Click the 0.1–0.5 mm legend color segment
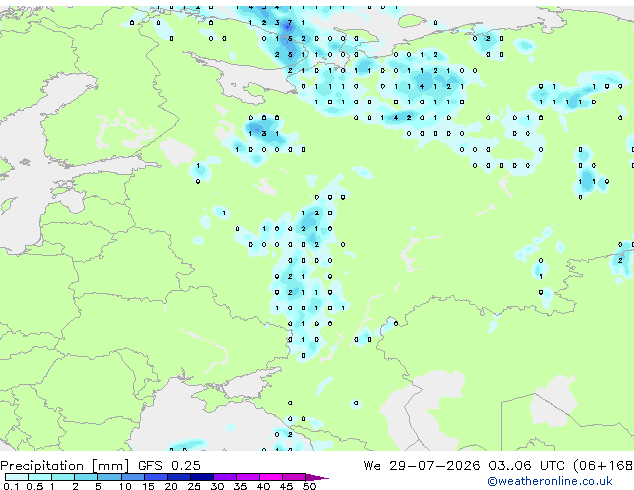634x490 pixels. [x=17, y=477]
